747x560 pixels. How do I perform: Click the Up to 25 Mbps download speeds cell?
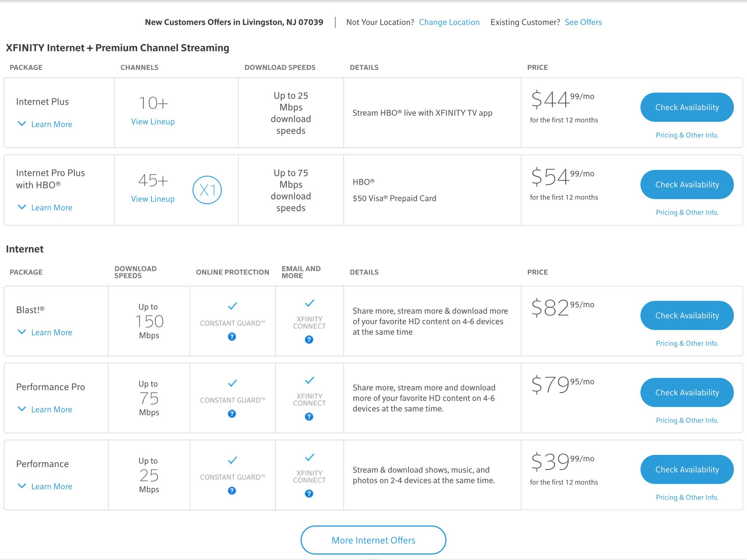[291, 113]
